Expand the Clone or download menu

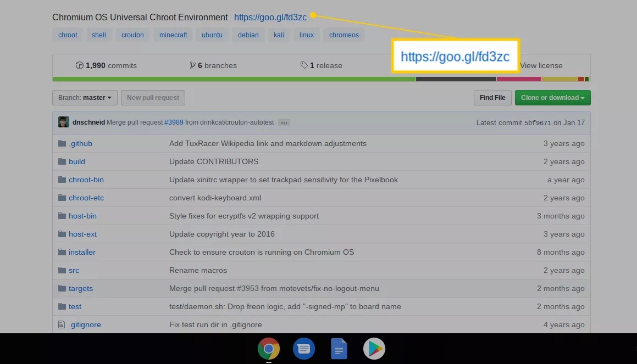pyautogui.click(x=552, y=98)
